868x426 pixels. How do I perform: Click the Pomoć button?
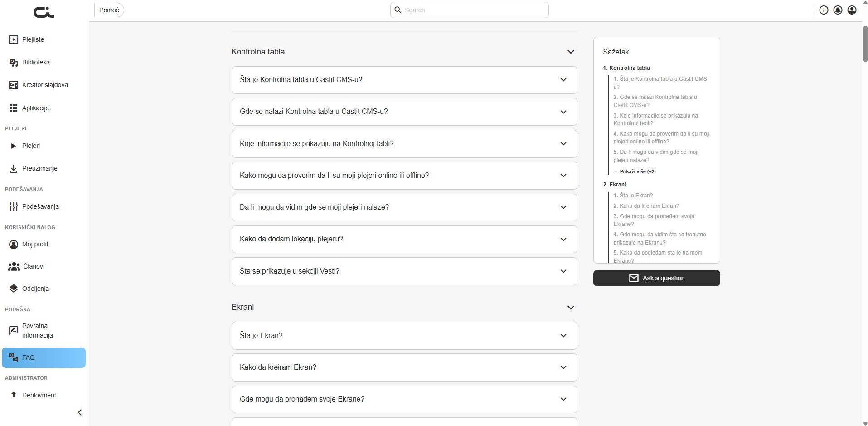click(109, 10)
